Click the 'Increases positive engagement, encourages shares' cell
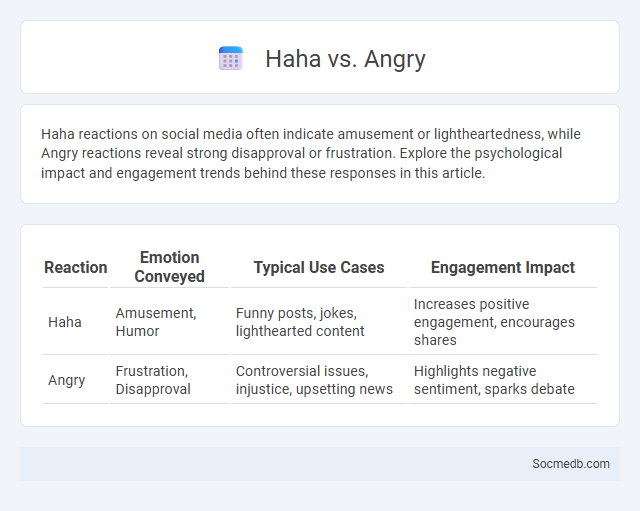This screenshot has width=640, height=511. pyautogui.click(x=503, y=322)
